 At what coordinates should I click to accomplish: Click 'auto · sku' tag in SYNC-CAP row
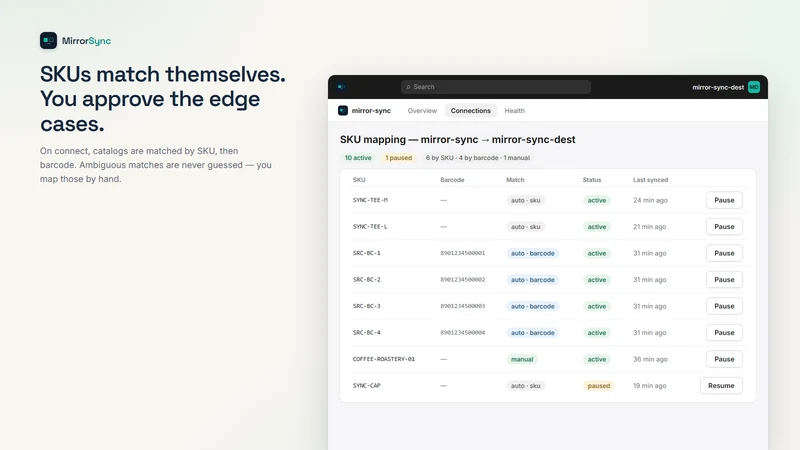pyautogui.click(x=526, y=386)
